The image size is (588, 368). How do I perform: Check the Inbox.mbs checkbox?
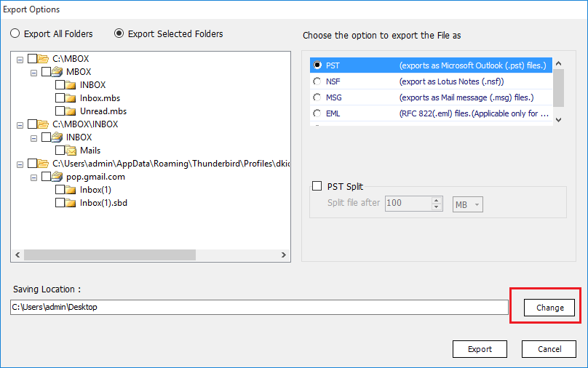tap(60, 97)
